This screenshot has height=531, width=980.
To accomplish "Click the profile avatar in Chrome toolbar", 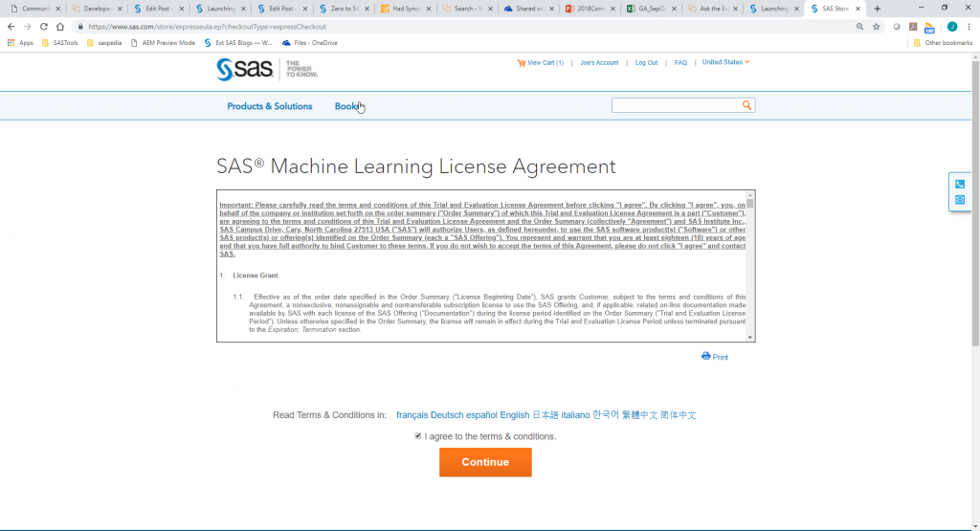I will pyautogui.click(x=952, y=27).
